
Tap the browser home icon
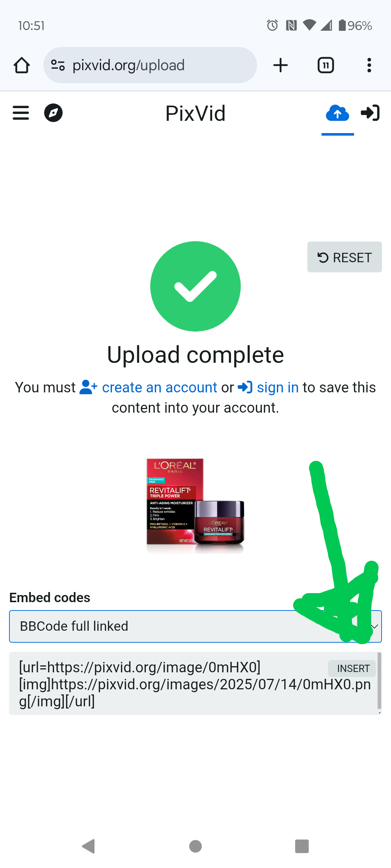click(x=22, y=65)
